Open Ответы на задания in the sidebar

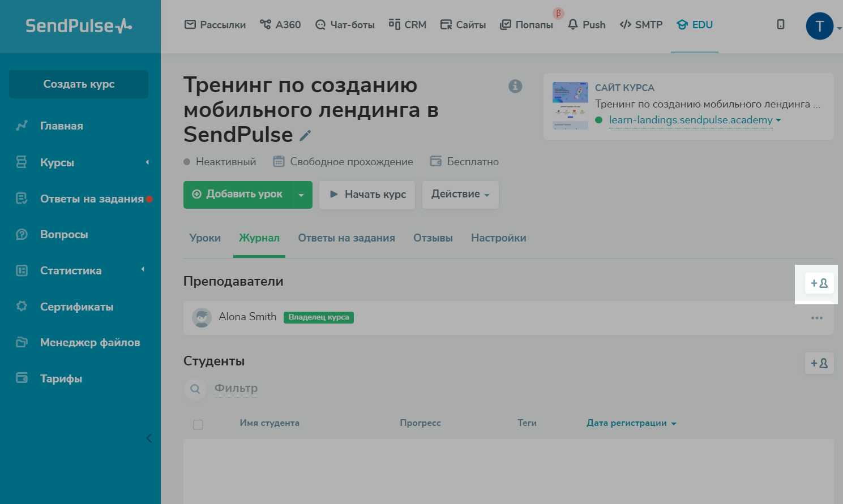[92, 199]
